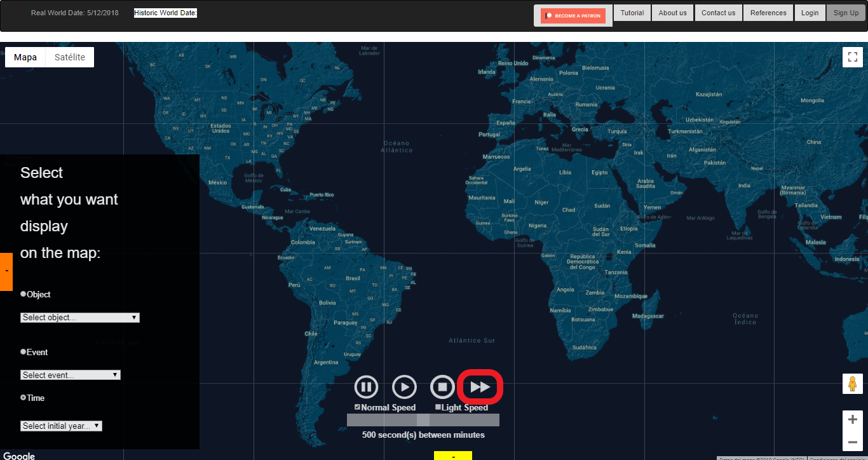The height and width of the screenshot is (460, 868).
Task: Click the Sign Up button
Action: point(846,13)
